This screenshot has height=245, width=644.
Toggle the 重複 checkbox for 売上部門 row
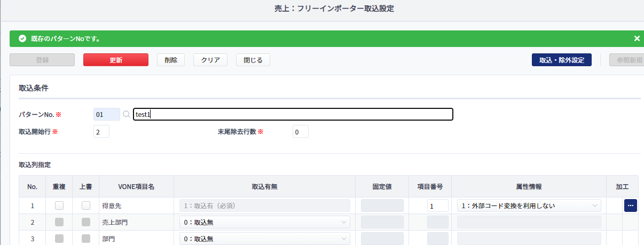point(59,222)
